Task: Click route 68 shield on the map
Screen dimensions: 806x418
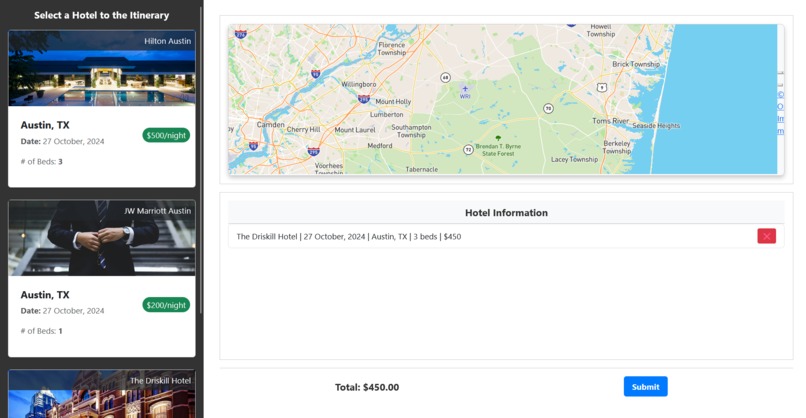Action: click(x=445, y=78)
